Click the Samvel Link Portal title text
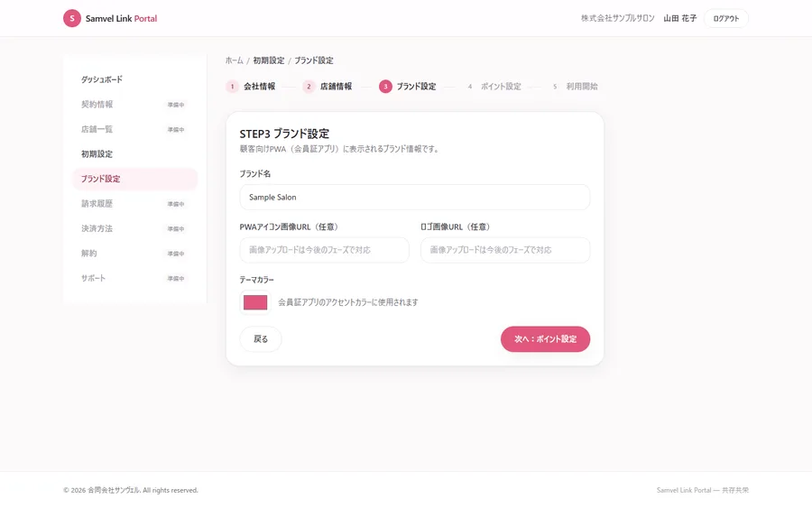This screenshot has width=812, height=508. pos(121,19)
